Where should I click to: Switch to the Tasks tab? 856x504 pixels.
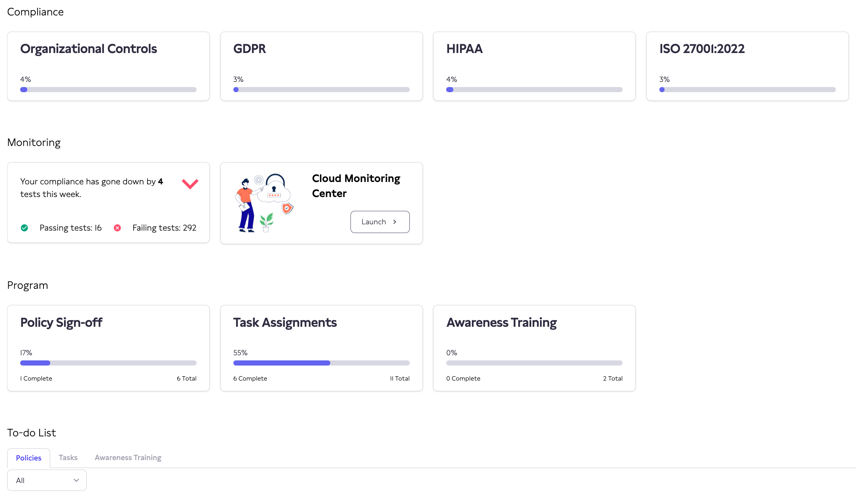pos(68,458)
